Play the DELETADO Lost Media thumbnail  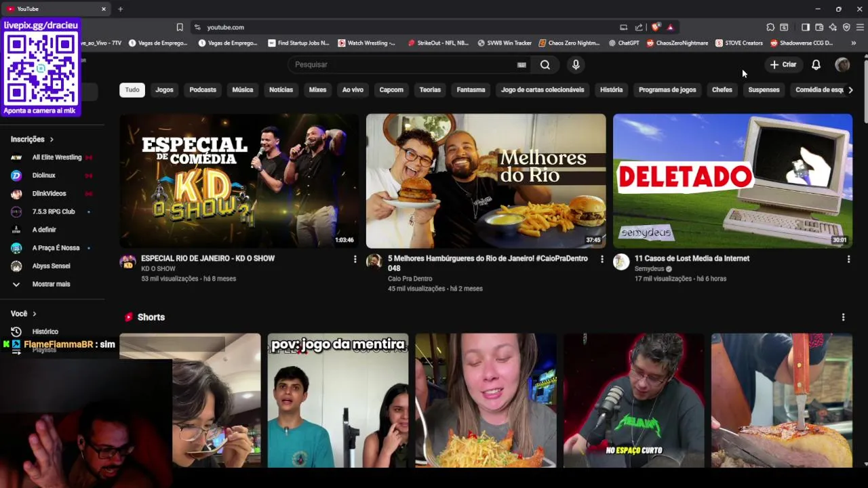732,180
